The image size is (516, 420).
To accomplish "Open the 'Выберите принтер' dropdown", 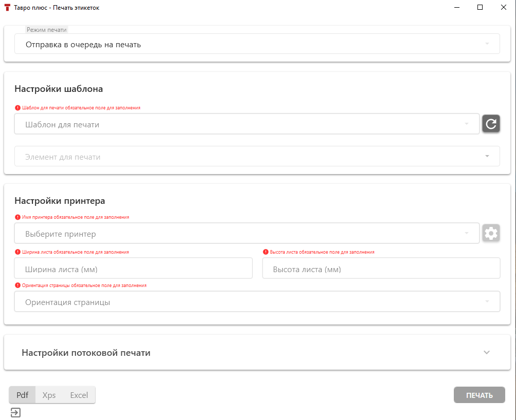I will click(247, 234).
